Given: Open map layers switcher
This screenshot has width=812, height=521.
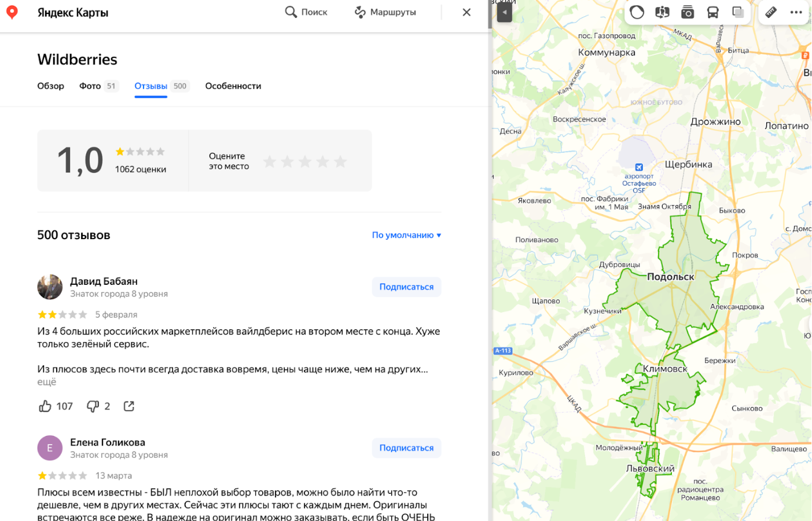Looking at the screenshot, I should click(738, 12).
